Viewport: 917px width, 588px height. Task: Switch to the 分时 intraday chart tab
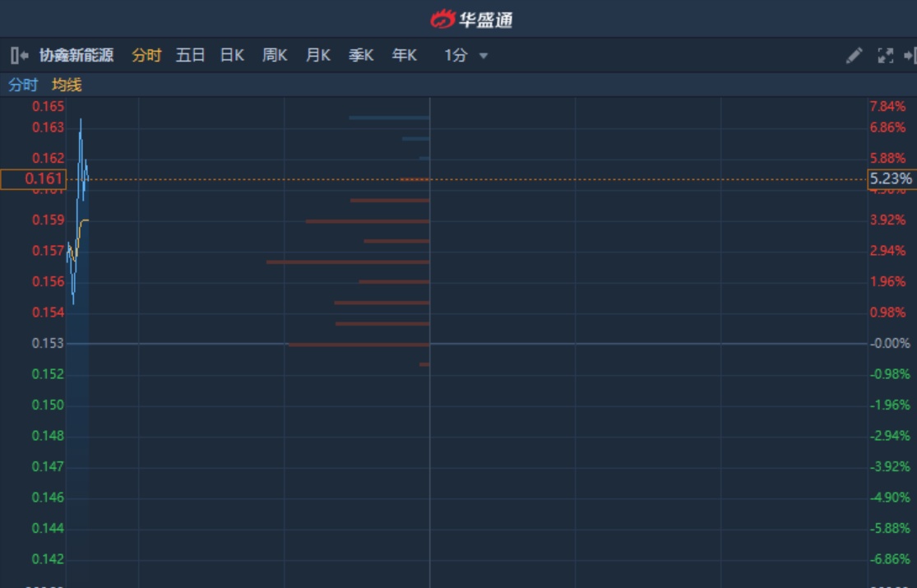[x=146, y=55]
